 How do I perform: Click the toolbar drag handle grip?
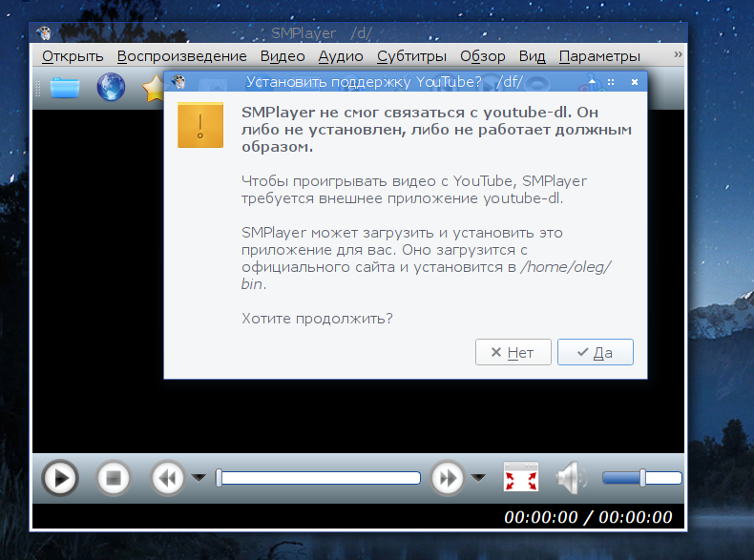[x=37, y=88]
